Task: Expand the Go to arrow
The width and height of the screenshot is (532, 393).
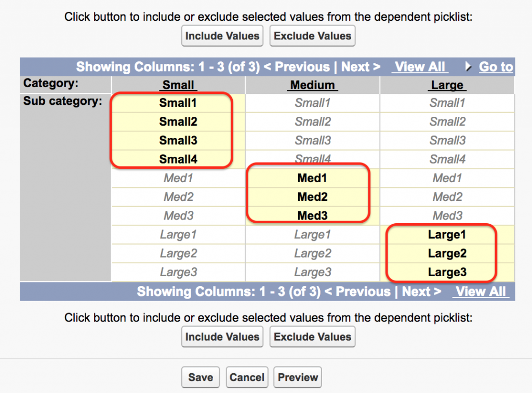Action: tap(468, 67)
